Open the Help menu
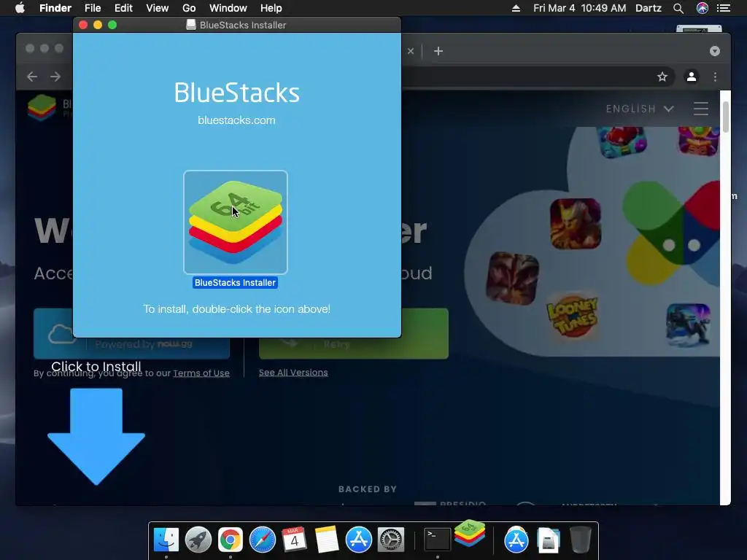The width and height of the screenshot is (747, 560). pyautogui.click(x=271, y=8)
